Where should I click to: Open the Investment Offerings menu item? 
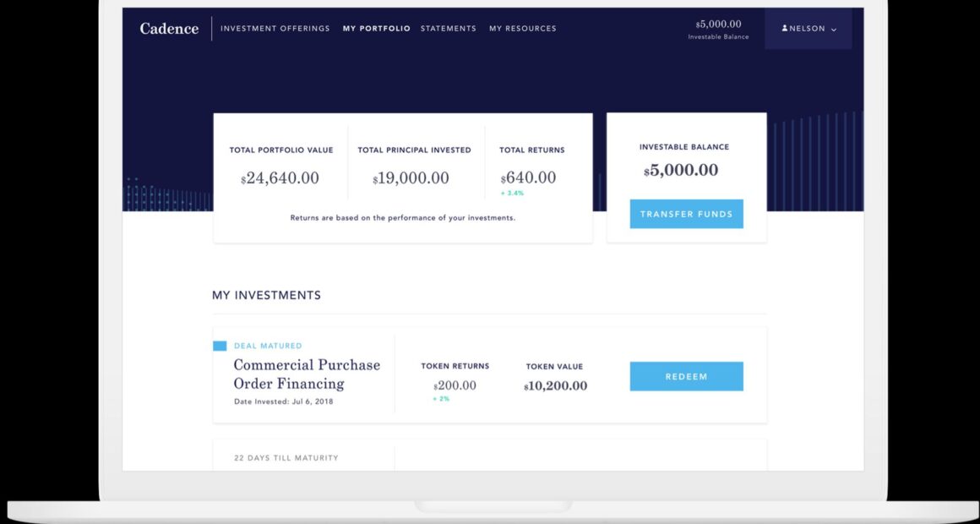click(x=275, y=29)
